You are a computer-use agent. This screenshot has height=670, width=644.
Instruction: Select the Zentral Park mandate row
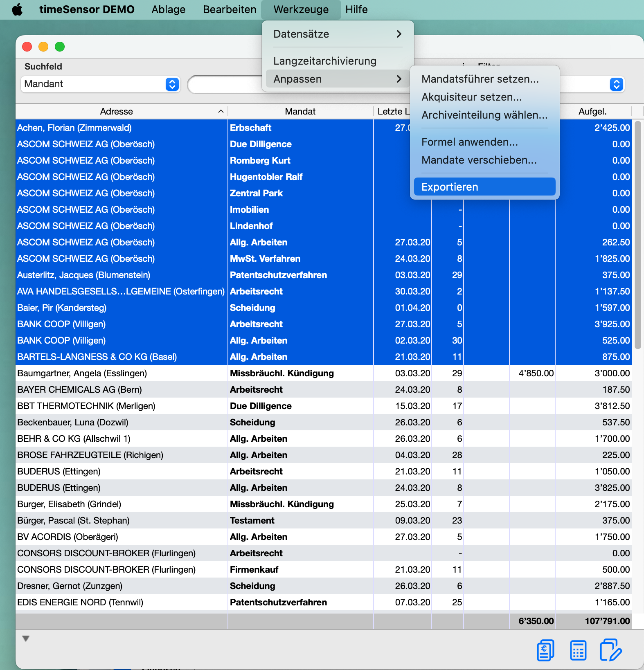(x=323, y=193)
